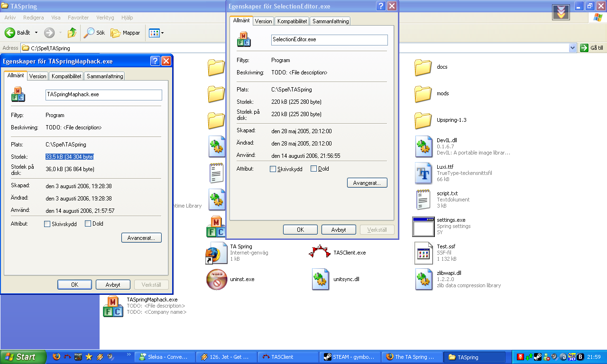Expand the address bar dropdown
This screenshot has height=364, width=607.
572,48
